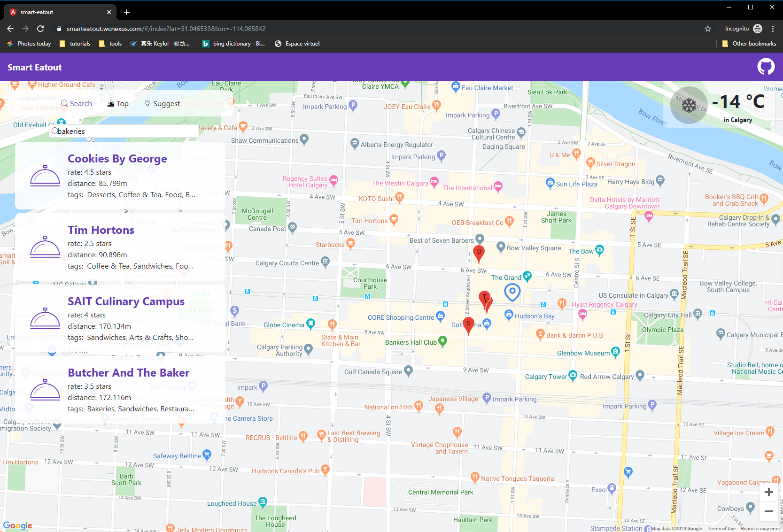Click the OEB Breakfast Co map pin

click(509, 222)
